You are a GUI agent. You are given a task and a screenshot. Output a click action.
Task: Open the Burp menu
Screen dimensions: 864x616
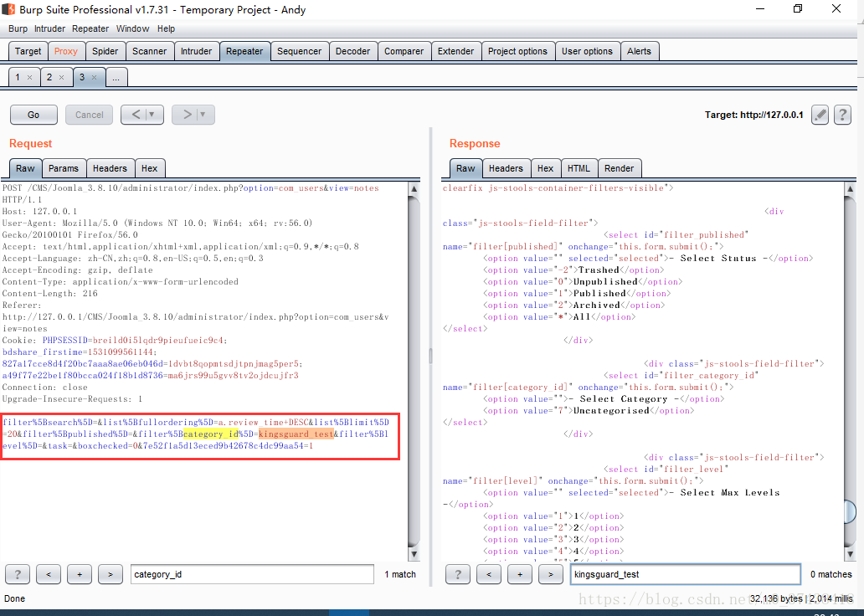(18, 28)
